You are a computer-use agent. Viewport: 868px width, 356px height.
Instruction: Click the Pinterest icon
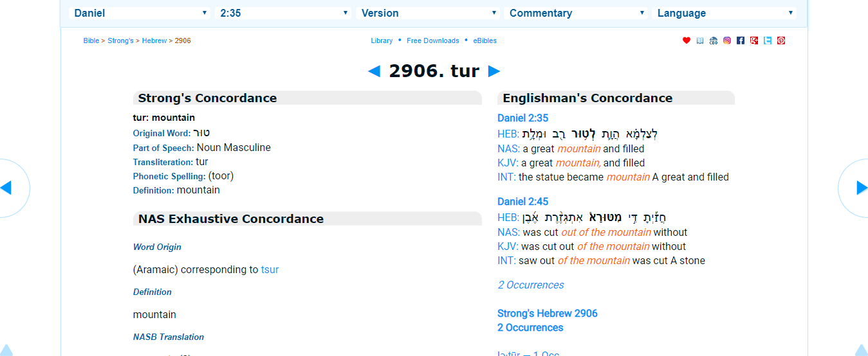tap(781, 40)
